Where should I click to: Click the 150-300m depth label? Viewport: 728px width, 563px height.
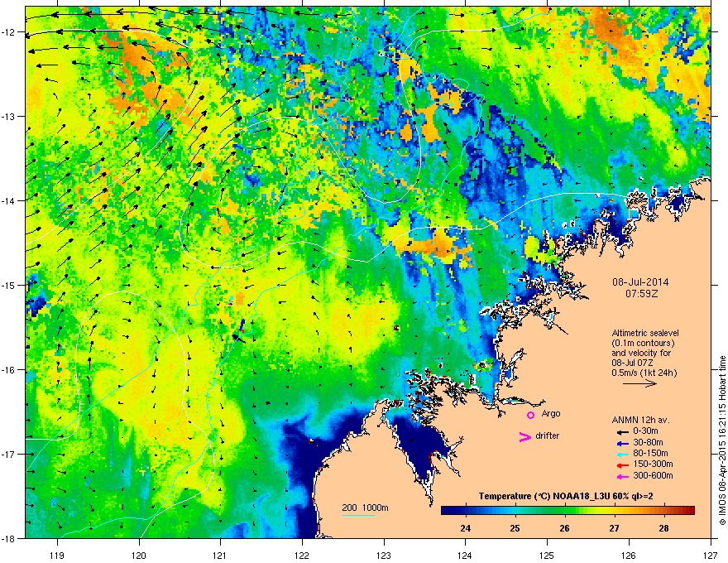[x=653, y=464]
